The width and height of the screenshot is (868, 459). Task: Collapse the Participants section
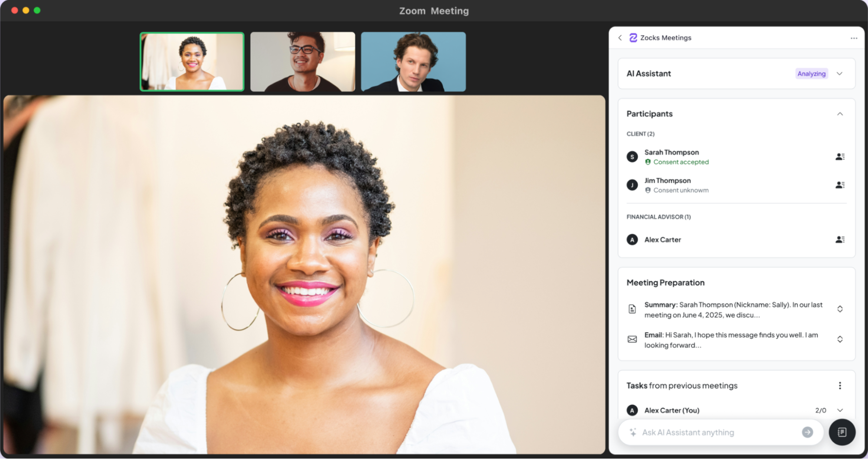coord(840,114)
